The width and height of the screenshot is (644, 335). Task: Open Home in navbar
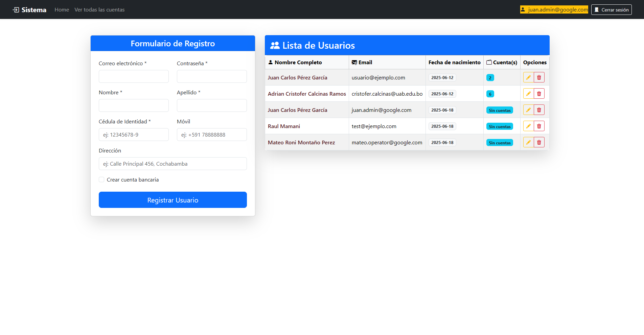coord(62,10)
